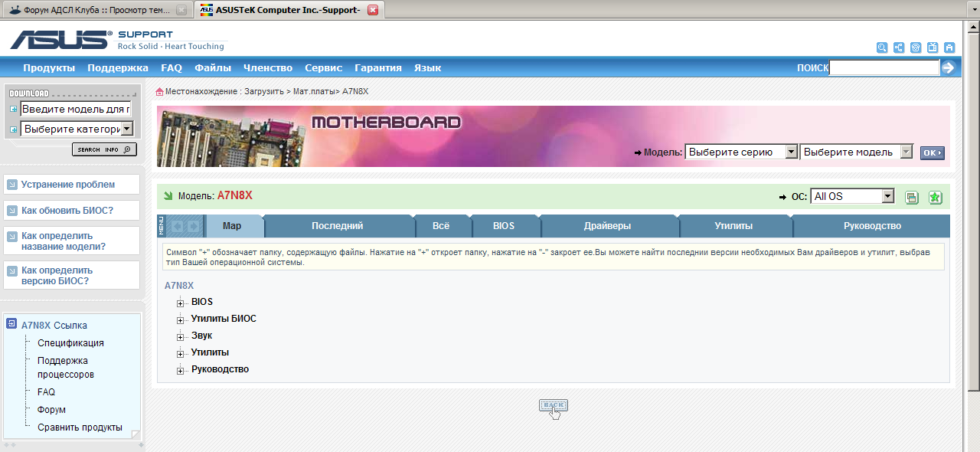Click the red A7N8X model name
980x452 pixels.
[235, 195]
